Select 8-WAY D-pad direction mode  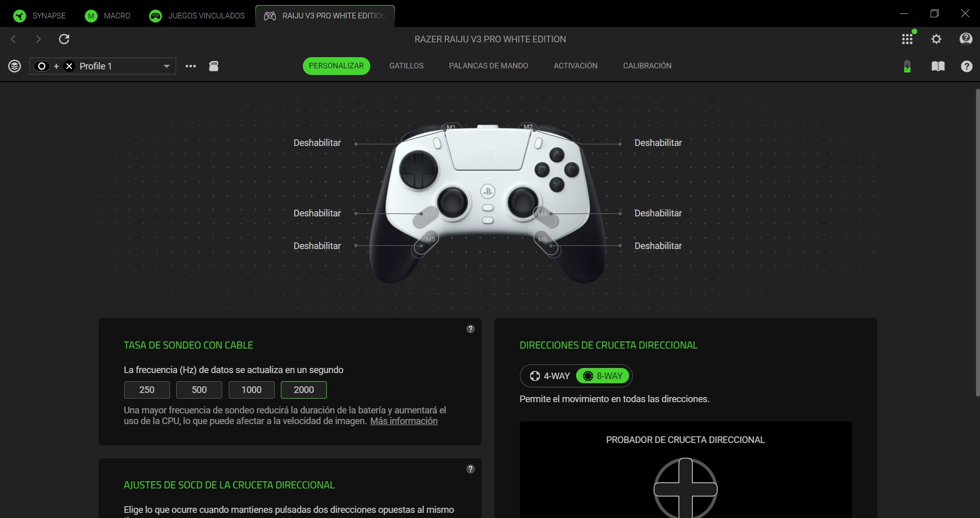(x=603, y=376)
